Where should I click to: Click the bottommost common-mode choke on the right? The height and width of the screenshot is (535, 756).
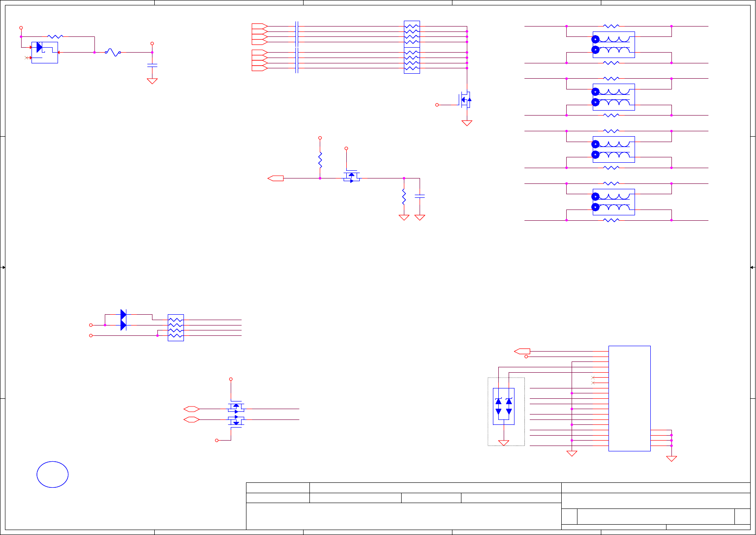tap(614, 202)
